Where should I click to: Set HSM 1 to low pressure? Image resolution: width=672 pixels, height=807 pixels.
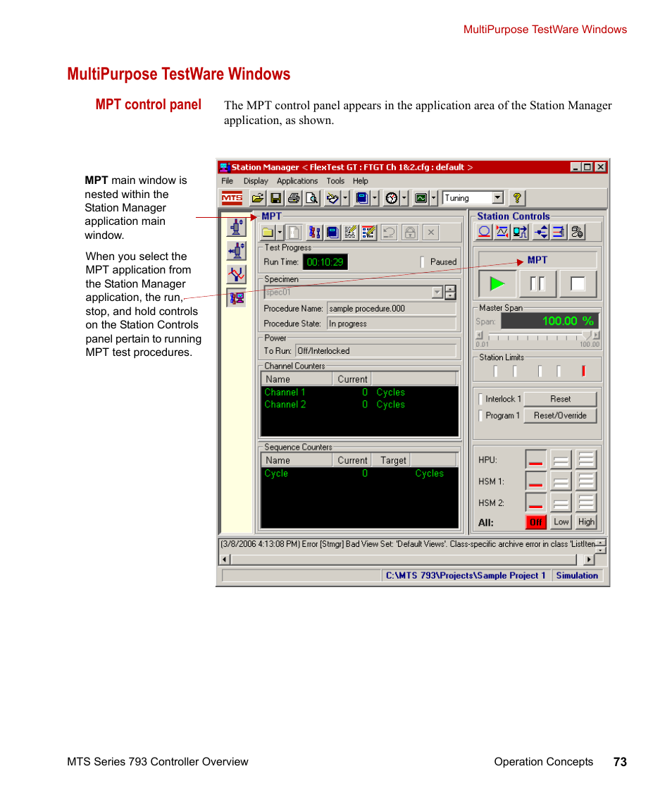pyautogui.click(x=561, y=481)
